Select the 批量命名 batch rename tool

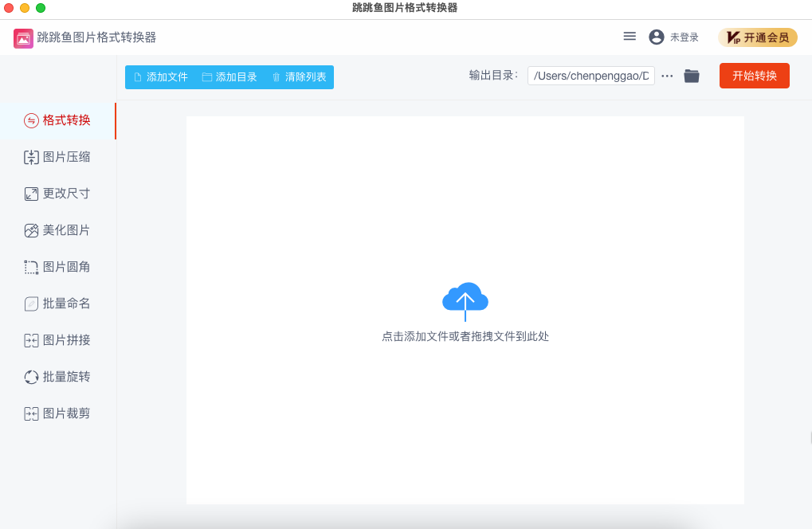click(57, 304)
